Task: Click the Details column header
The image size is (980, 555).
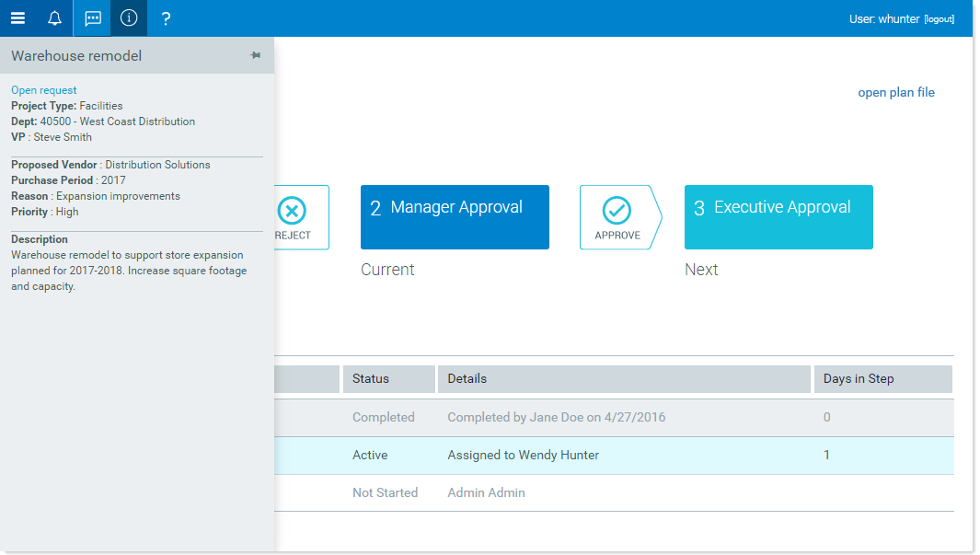Action: pos(625,379)
